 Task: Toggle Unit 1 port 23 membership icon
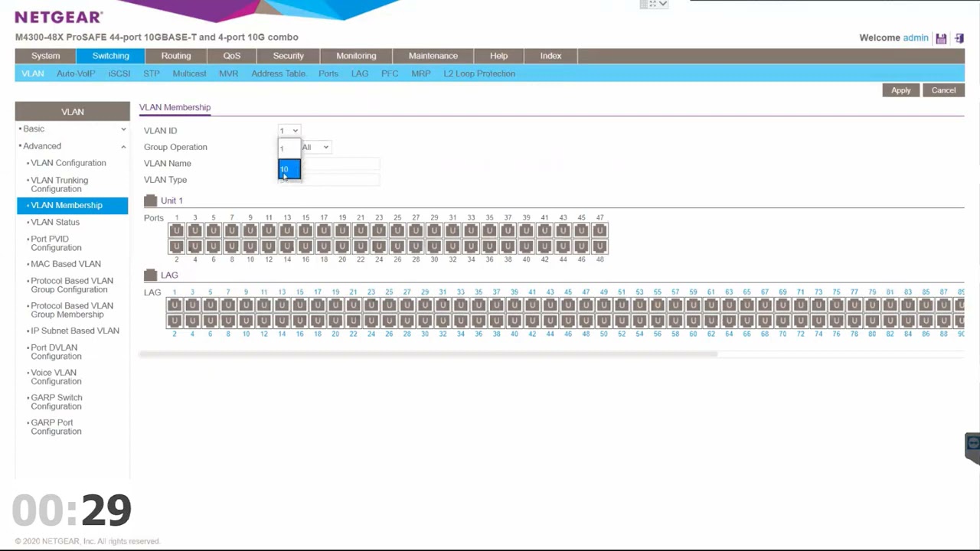[379, 230]
